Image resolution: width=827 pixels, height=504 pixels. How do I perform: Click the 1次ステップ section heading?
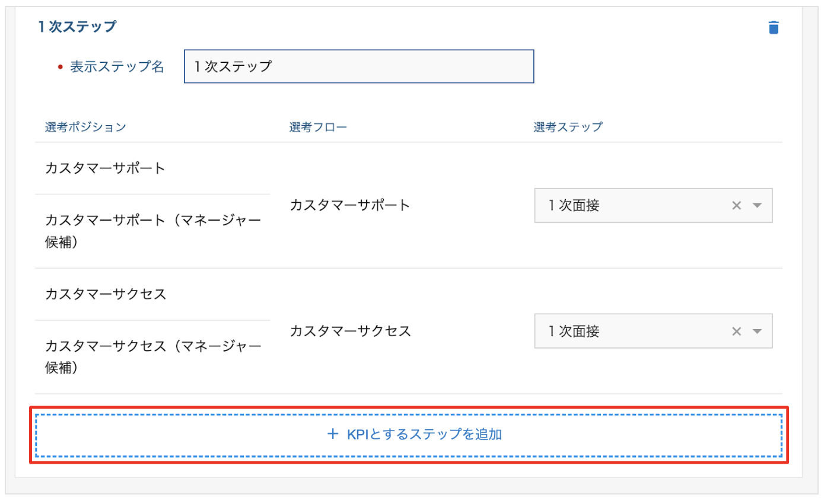[77, 27]
